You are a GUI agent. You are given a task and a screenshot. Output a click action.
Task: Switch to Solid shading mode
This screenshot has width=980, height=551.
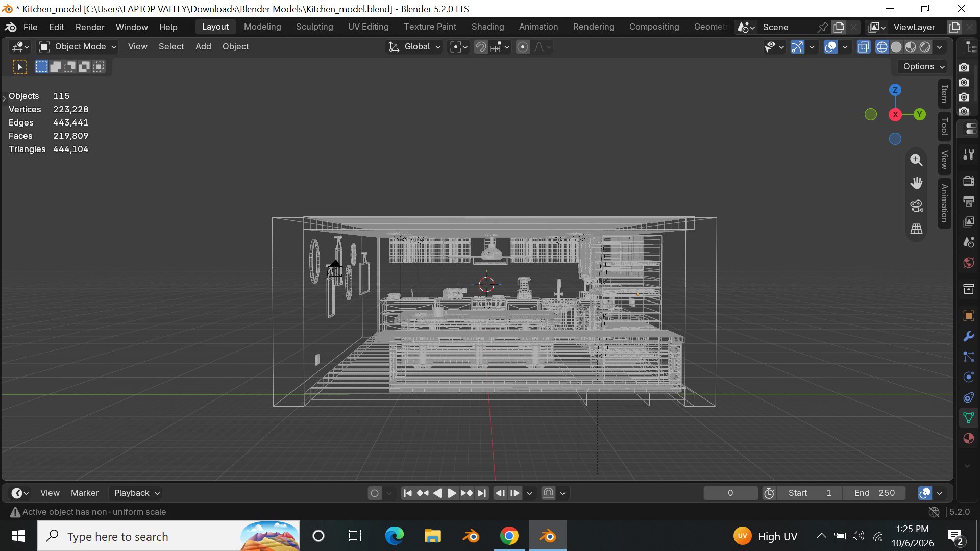coord(896,47)
